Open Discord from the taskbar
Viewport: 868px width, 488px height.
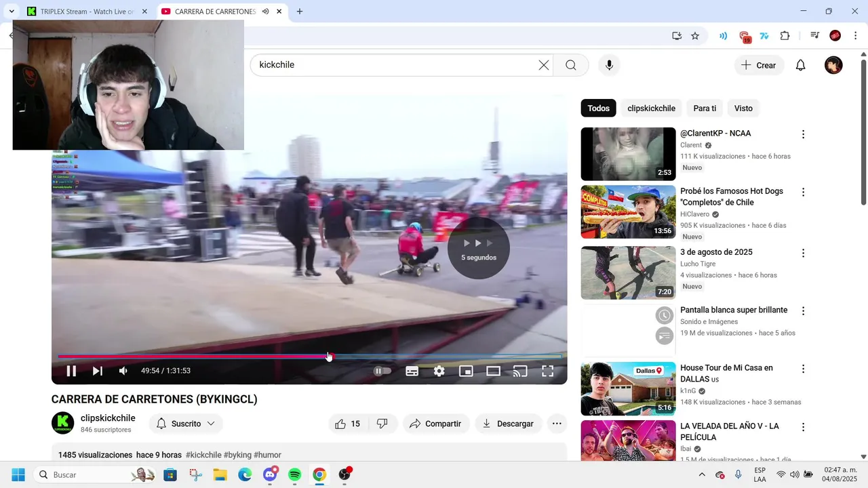pyautogui.click(x=270, y=474)
